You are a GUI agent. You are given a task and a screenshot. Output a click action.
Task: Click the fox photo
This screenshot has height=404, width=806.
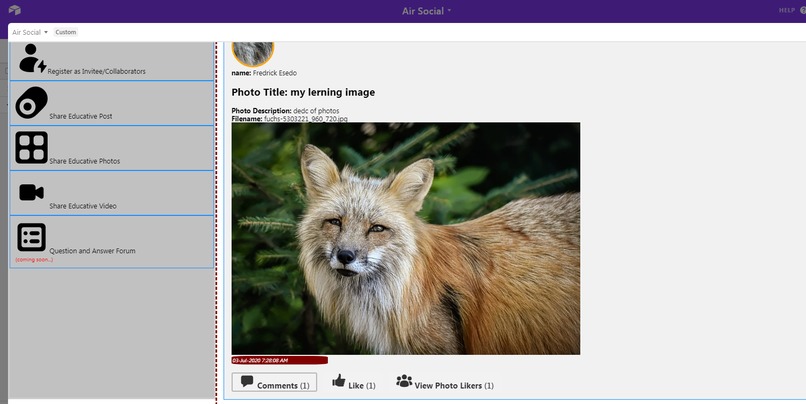click(x=406, y=238)
